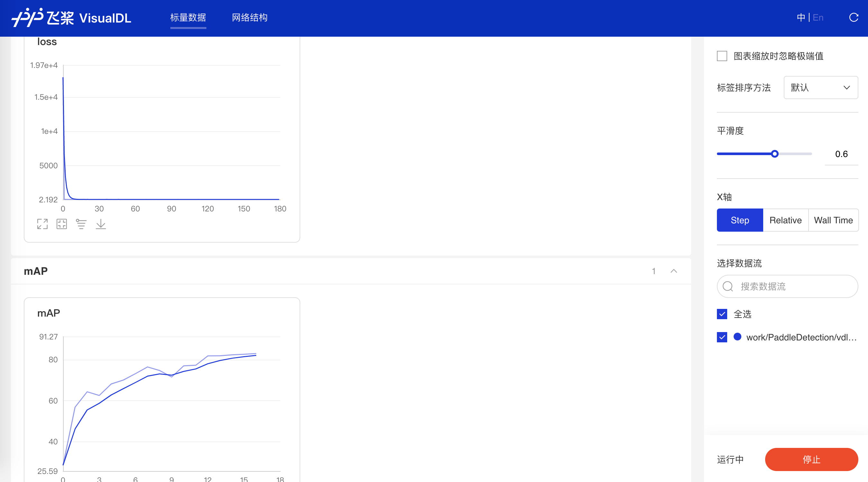Select Relative for X axis
Image resolution: width=868 pixels, height=482 pixels.
(x=785, y=220)
